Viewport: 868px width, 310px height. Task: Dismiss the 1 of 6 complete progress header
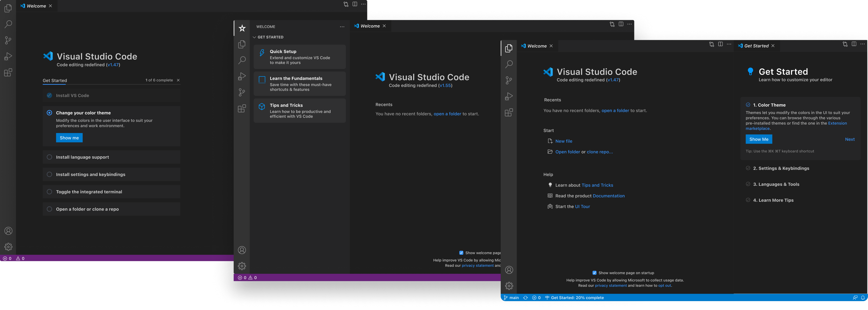[178, 80]
